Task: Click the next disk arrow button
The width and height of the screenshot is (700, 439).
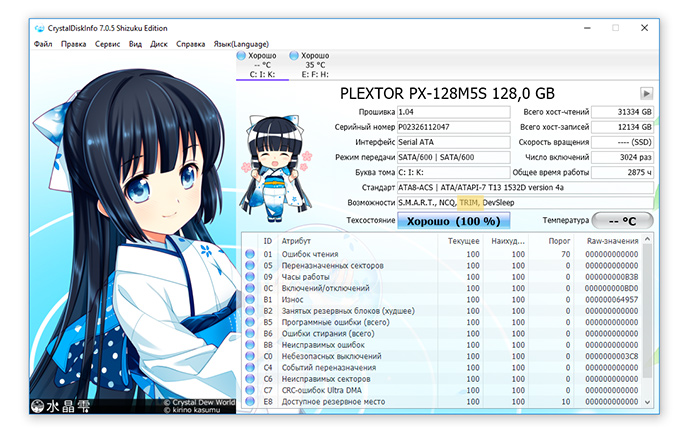Action: (646, 93)
